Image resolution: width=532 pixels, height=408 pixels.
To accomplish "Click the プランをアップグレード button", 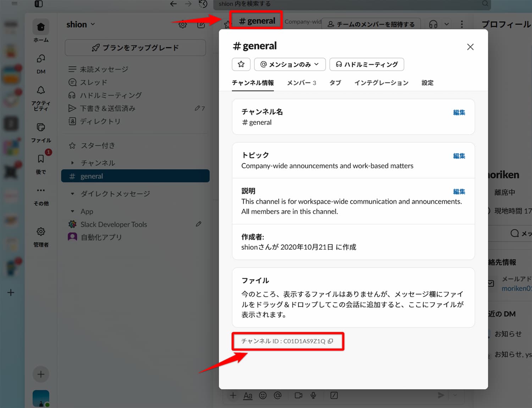I will click(135, 47).
